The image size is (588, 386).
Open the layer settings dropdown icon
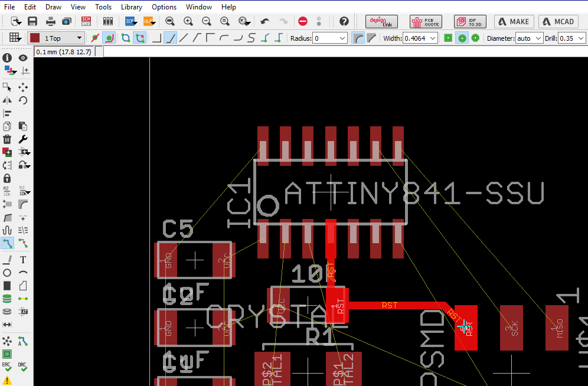(x=10, y=70)
